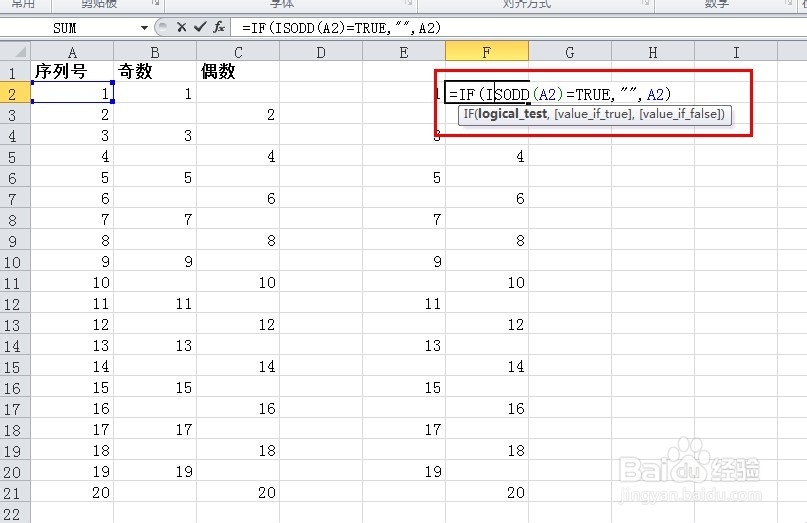The height and width of the screenshot is (523, 807).
Task: Click [value_if_false] in the IF tooltip
Action: [x=680, y=114]
